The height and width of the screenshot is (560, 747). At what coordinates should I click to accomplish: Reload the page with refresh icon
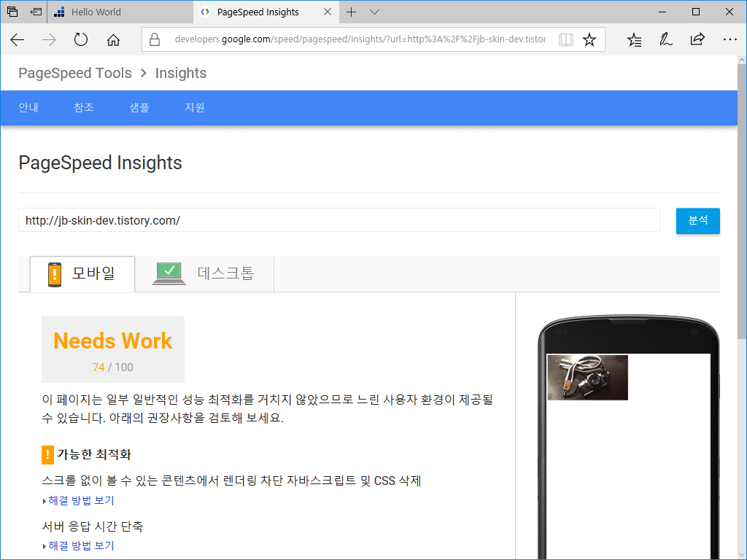click(81, 39)
